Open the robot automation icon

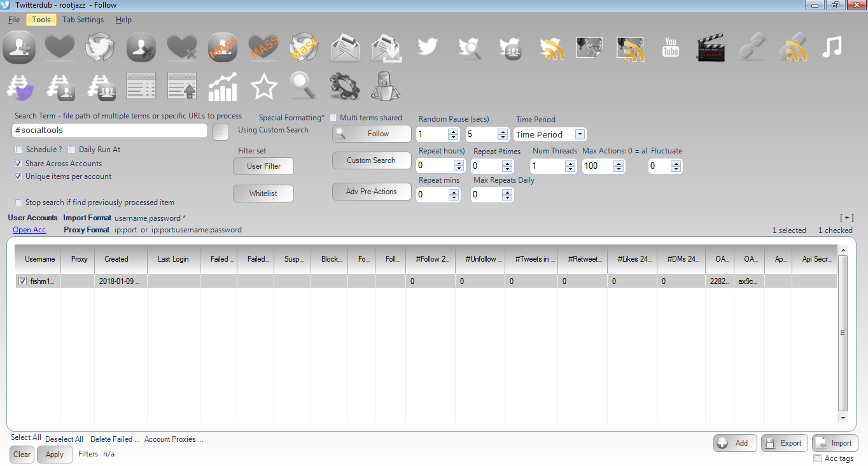tap(386, 86)
